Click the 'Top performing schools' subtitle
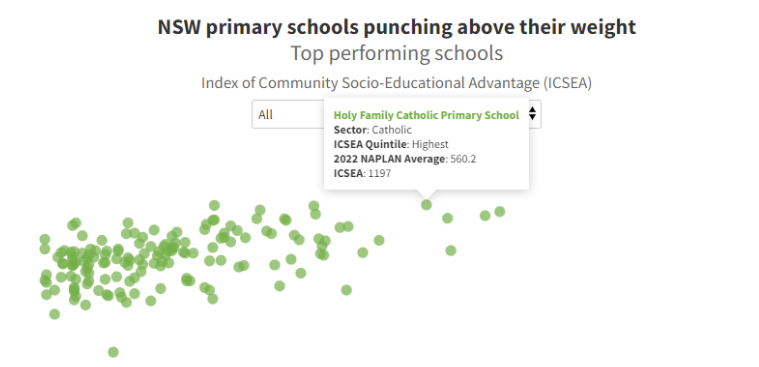Viewport: 759px width, 367px height. pos(396,53)
